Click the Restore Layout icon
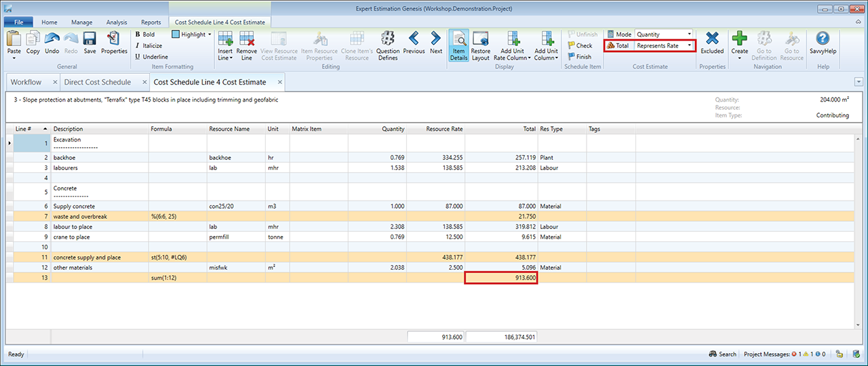This screenshot has width=868, height=366. [480, 39]
